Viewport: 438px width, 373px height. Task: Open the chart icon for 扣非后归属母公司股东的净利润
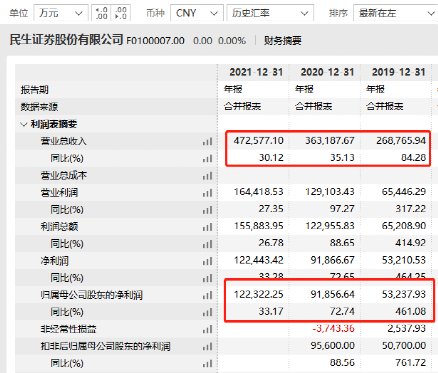tap(207, 347)
